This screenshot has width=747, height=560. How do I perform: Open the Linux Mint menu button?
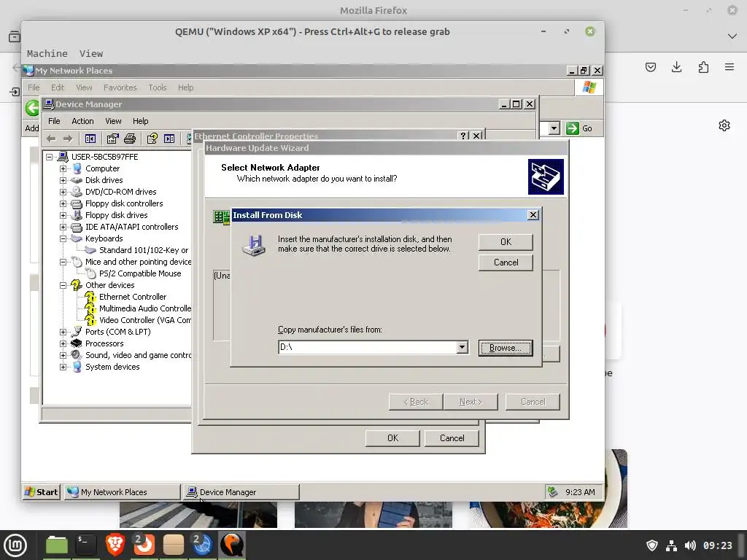[x=15, y=545]
